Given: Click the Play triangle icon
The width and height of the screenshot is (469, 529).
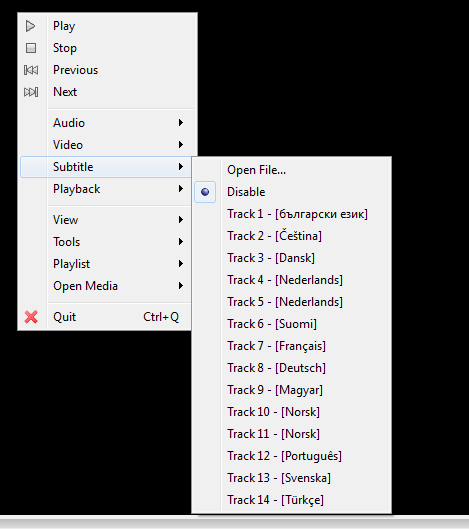Looking at the screenshot, I should [x=30, y=26].
